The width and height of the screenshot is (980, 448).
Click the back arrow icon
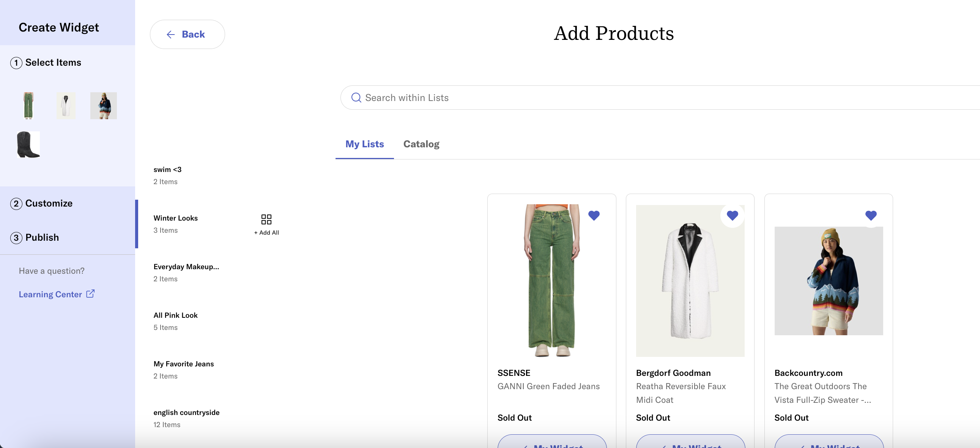click(x=170, y=35)
